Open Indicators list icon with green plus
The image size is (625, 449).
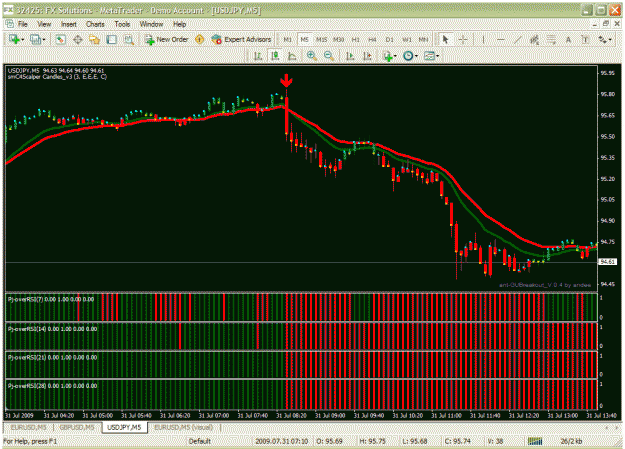[387, 56]
